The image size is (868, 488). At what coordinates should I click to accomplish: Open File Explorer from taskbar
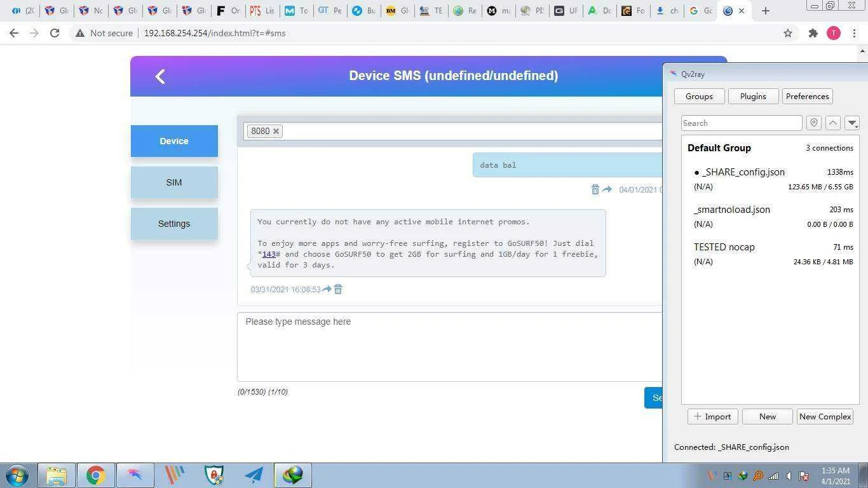tap(57, 475)
